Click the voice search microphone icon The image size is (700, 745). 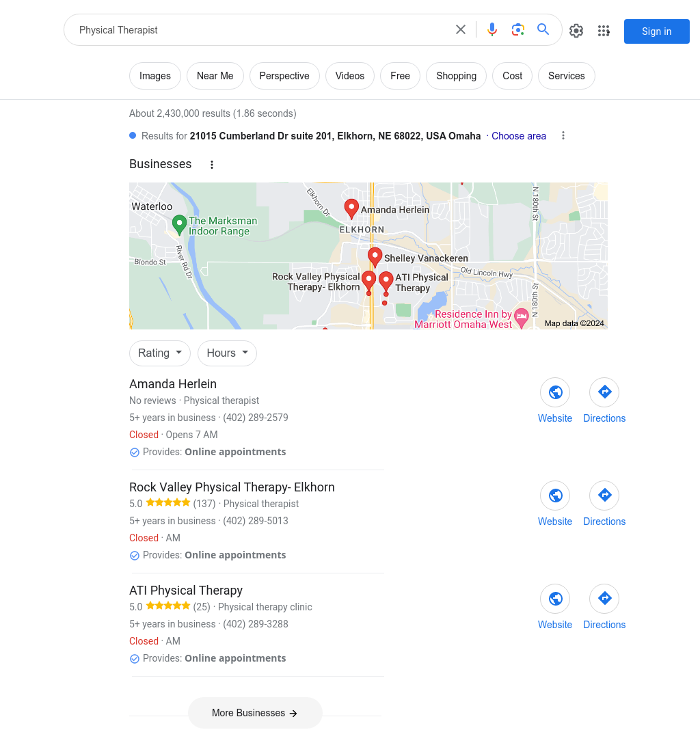click(492, 30)
